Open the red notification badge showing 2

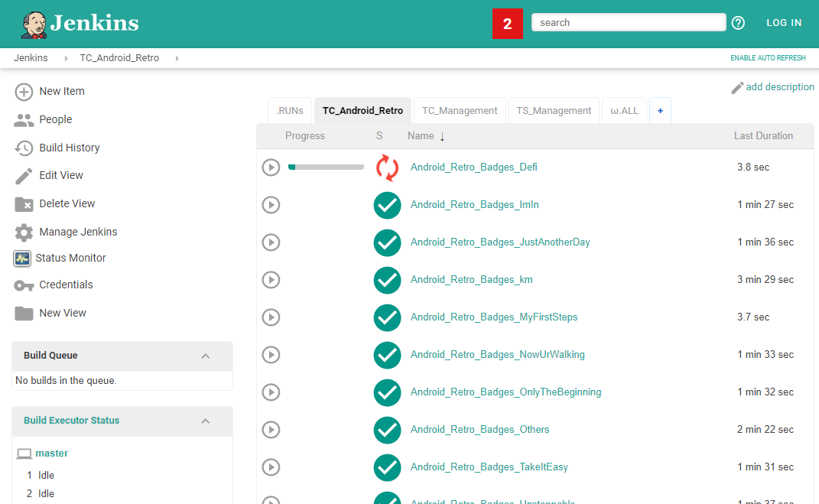(x=507, y=24)
